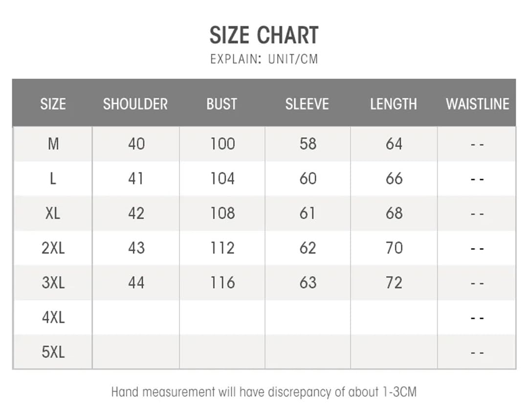Select the 5XL size row label
The width and height of the screenshot is (528, 420).
53,352
